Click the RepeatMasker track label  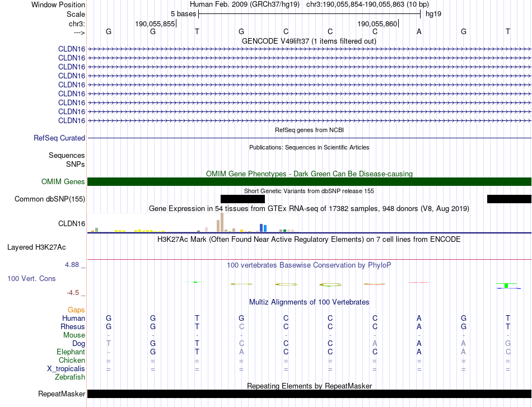click(62, 394)
